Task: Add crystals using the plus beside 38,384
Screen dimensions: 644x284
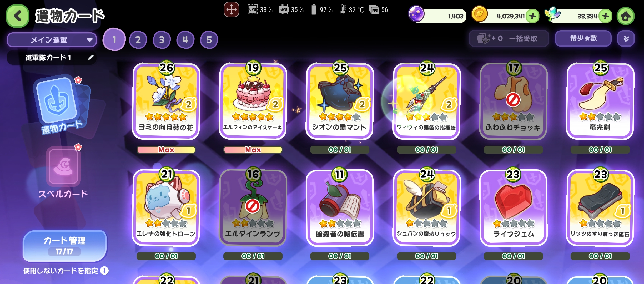Action: coord(605,16)
